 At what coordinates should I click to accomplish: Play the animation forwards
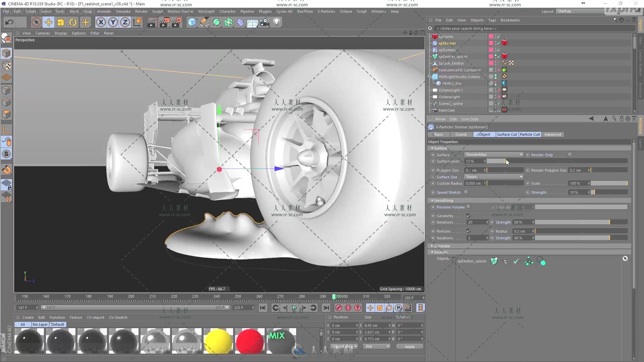coord(294,308)
